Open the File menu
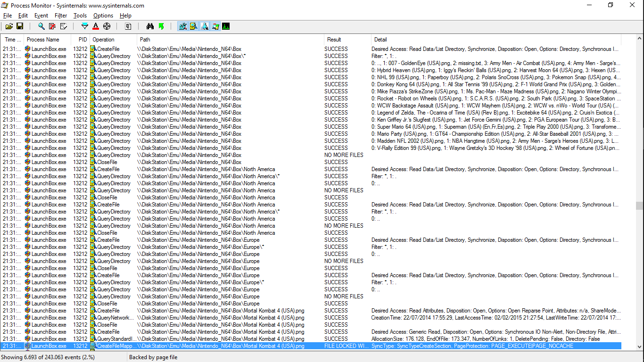This screenshot has height=362, width=644. [8, 16]
